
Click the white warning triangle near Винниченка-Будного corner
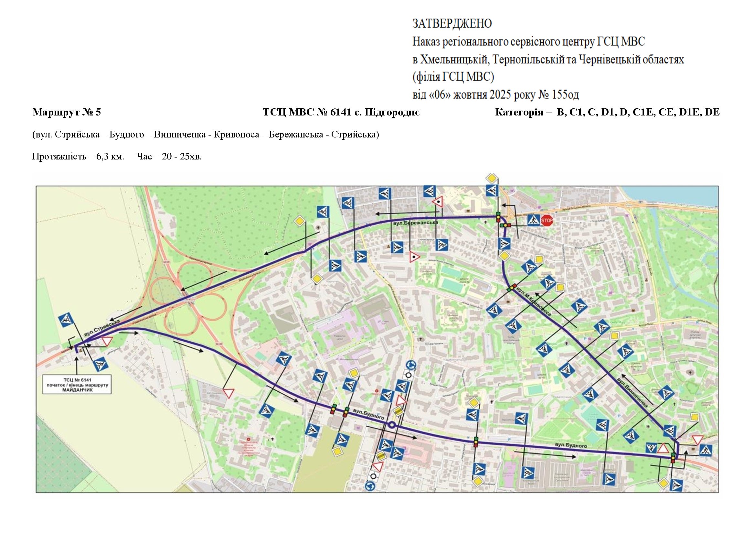click(663, 449)
